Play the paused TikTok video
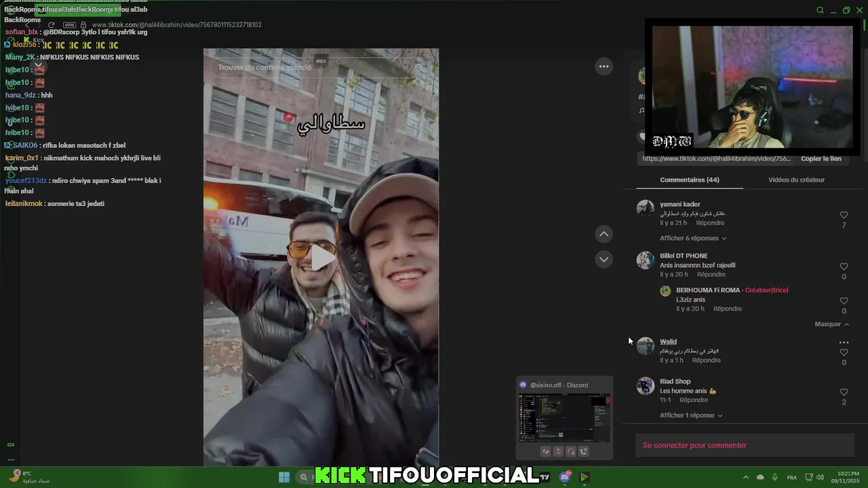 [x=322, y=258]
